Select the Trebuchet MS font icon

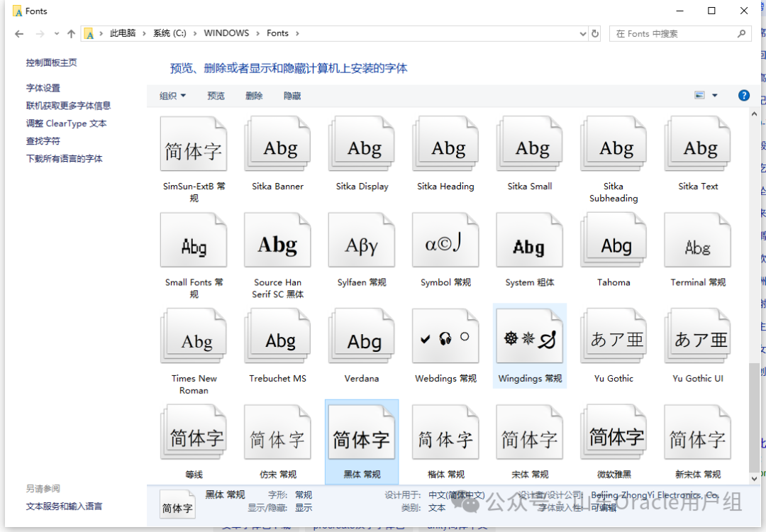(277, 336)
